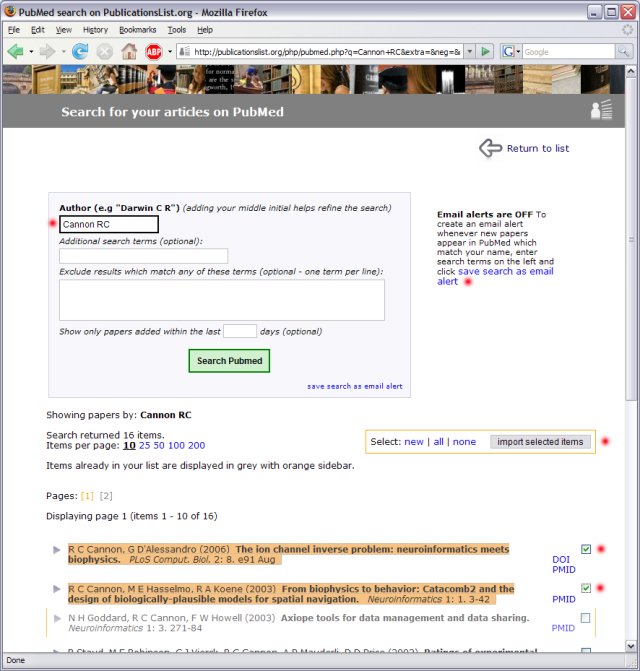Screen dimensions: 640x671
Task: Uncheck the ion channel inverse problem paper
Action: (586, 549)
